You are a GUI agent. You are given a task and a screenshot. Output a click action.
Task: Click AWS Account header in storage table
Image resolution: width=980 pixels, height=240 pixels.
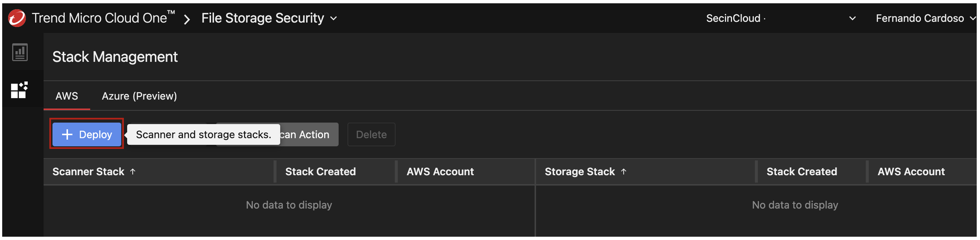[x=911, y=172]
